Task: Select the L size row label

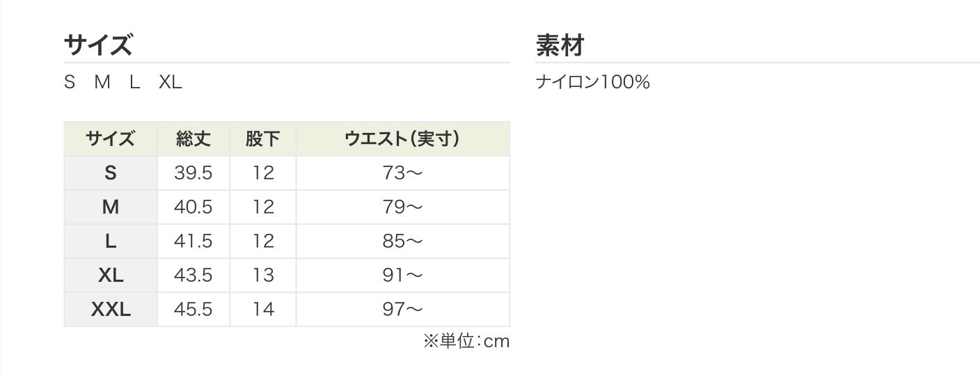Action: [111, 241]
